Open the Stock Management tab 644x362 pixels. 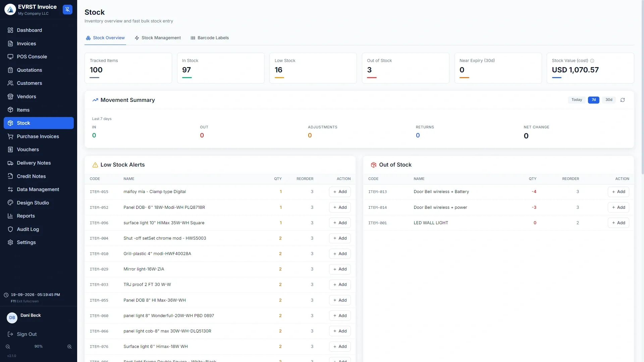coord(158,38)
